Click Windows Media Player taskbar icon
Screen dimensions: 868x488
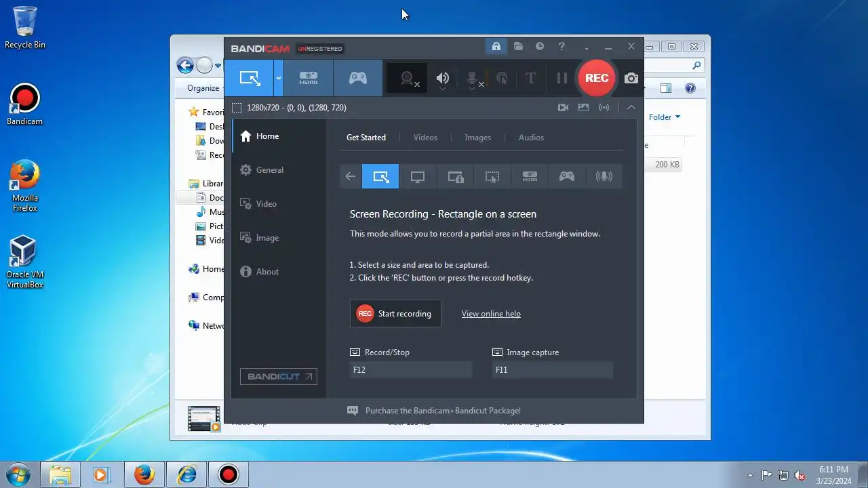tap(101, 474)
